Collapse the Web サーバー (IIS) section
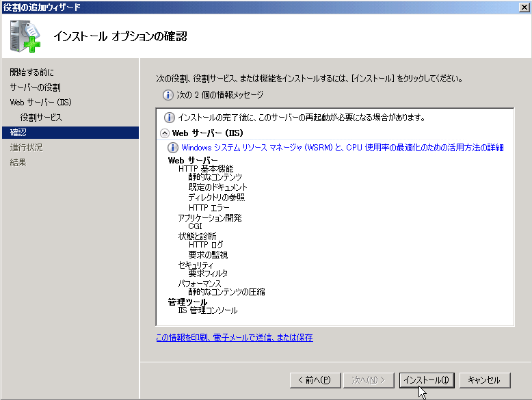The height and width of the screenshot is (400, 532). (165, 133)
